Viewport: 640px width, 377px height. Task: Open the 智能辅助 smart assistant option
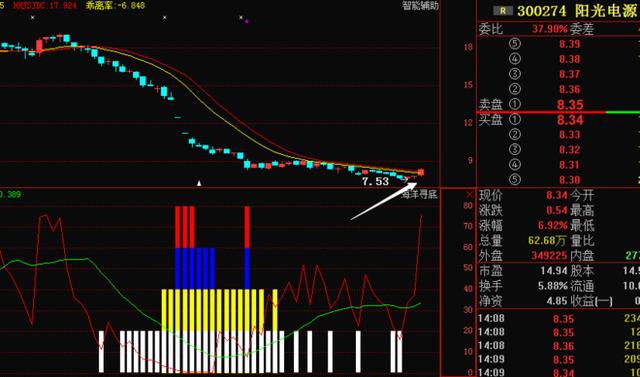pos(420,6)
